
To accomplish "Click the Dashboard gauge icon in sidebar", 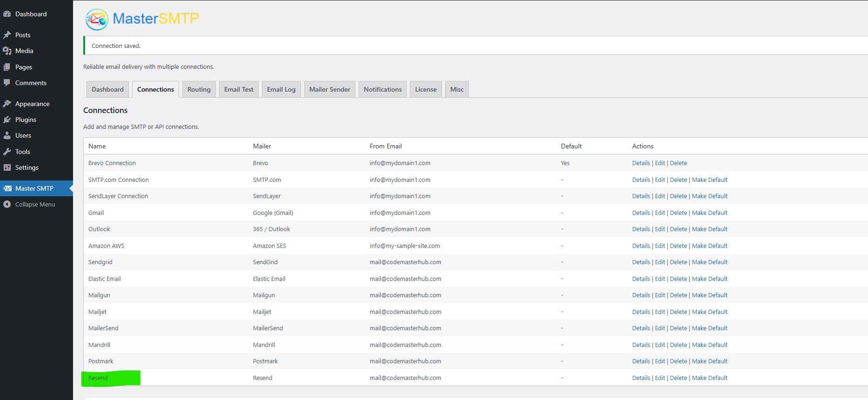I will point(7,14).
